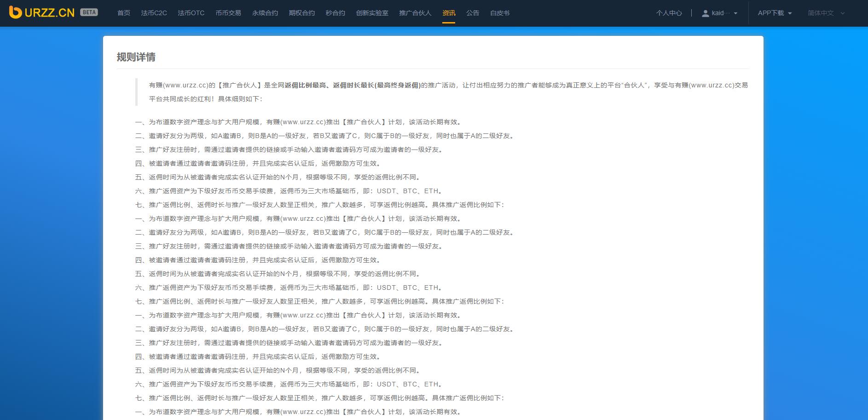Open the 简体中文 language selector
The image size is (868, 420).
tap(826, 13)
